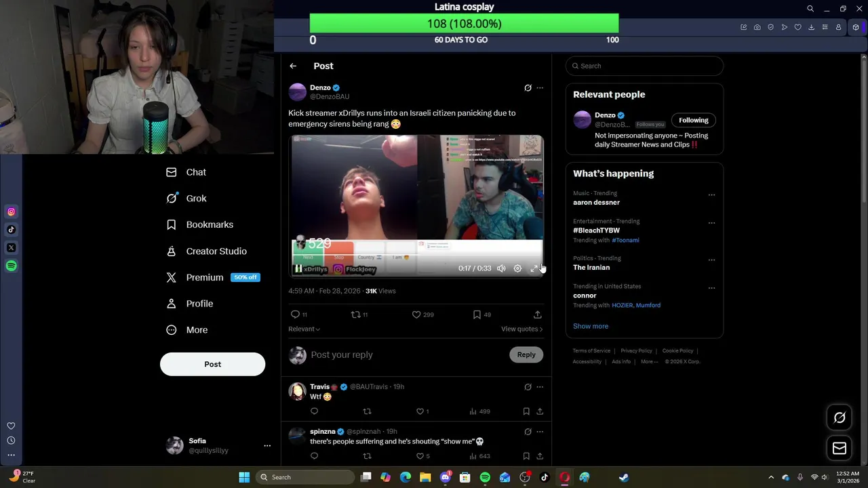The height and width of the screenshot is (488, 868).
Task: Expand the Relevant sort dropdown
Action: coord(304,329)
